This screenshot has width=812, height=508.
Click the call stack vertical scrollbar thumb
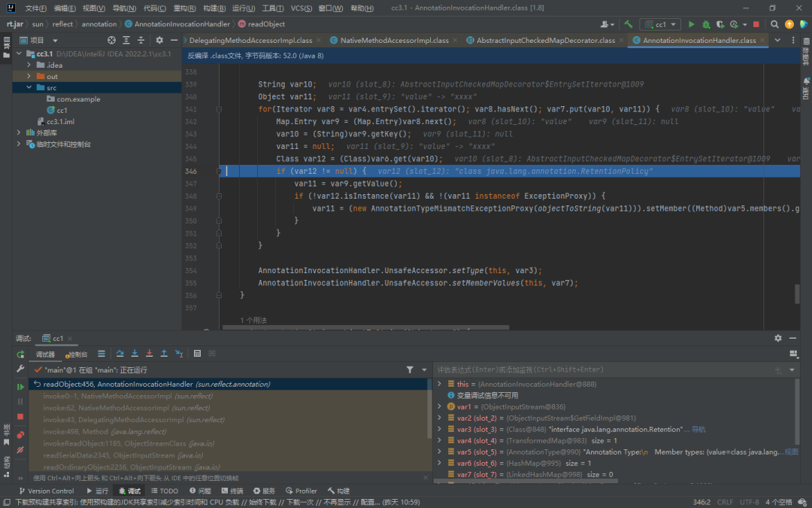(x=429, y=407)
